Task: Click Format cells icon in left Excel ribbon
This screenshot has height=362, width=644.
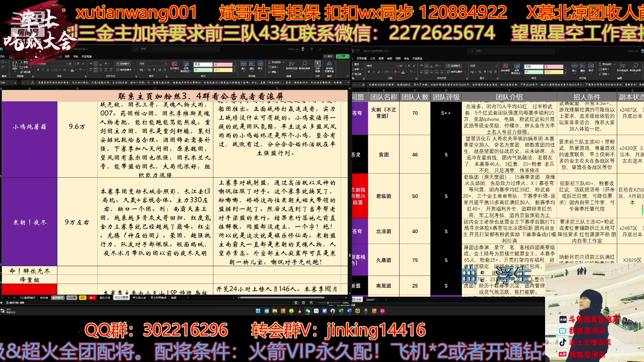Action: 260,63
